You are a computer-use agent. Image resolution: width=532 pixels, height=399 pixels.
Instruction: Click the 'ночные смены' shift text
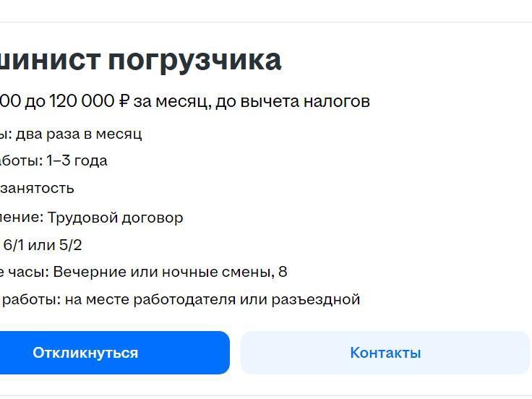tap(217, 272)
